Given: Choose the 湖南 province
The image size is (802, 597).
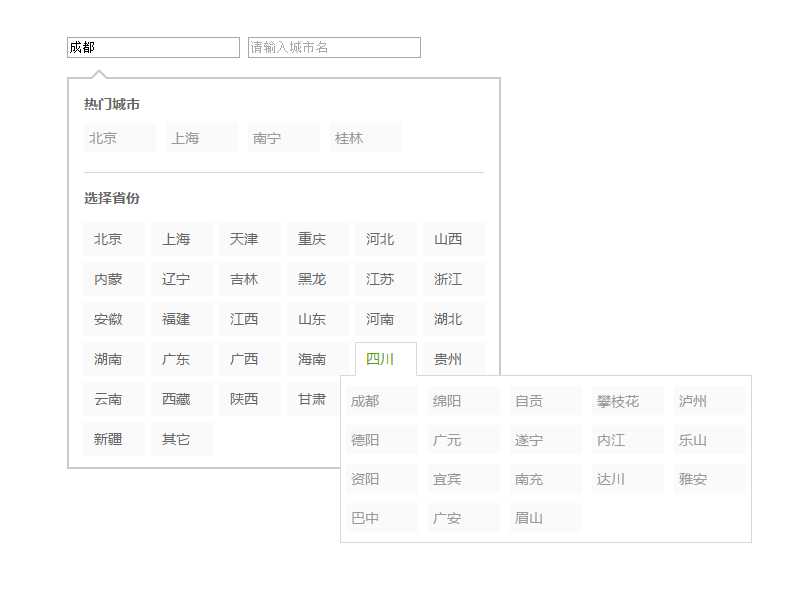Looking at the screenshot, I should [x=114, y=359].
